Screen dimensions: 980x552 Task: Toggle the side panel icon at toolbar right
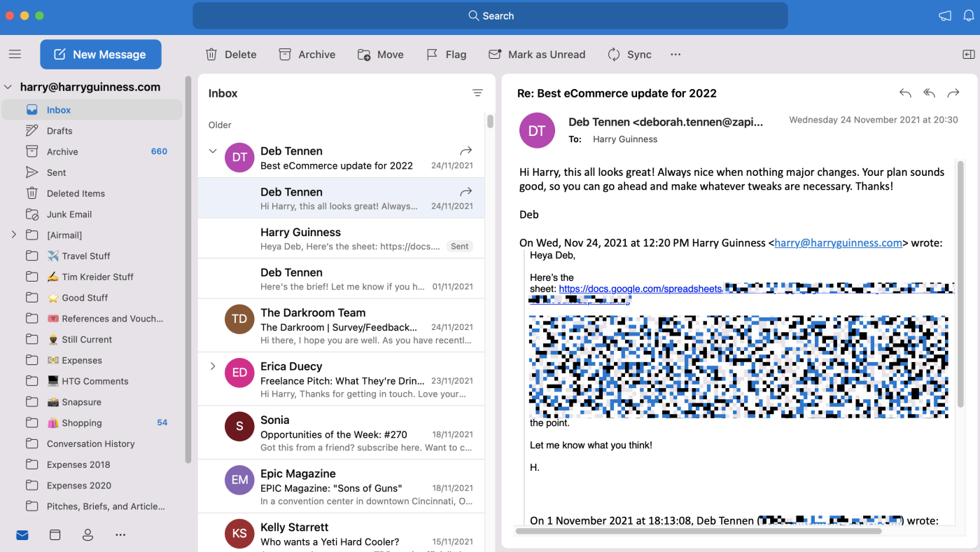(969, 54)
